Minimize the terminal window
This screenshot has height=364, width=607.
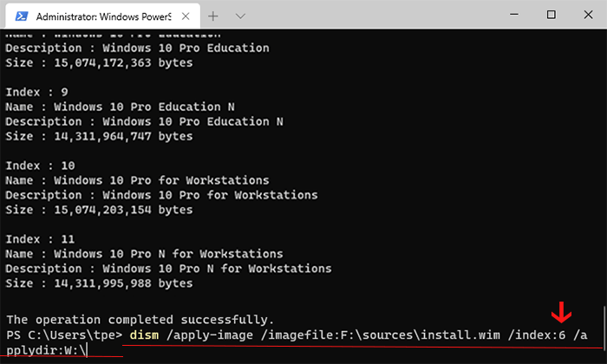point(514,15)
